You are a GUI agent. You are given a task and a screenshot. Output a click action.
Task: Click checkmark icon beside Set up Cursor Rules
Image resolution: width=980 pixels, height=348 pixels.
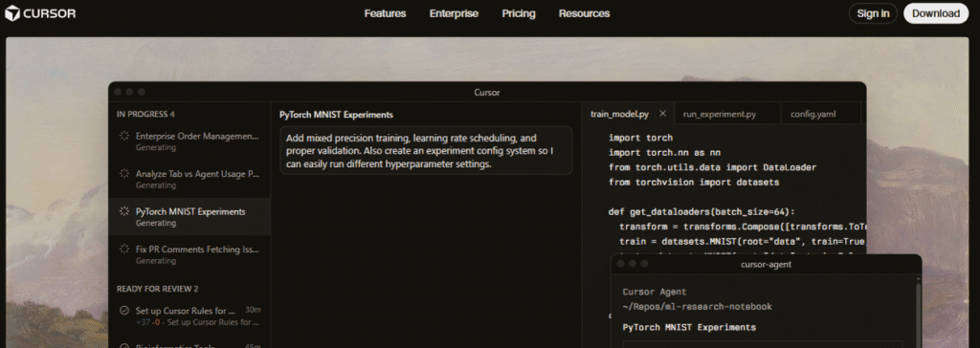tap(123, 310)
